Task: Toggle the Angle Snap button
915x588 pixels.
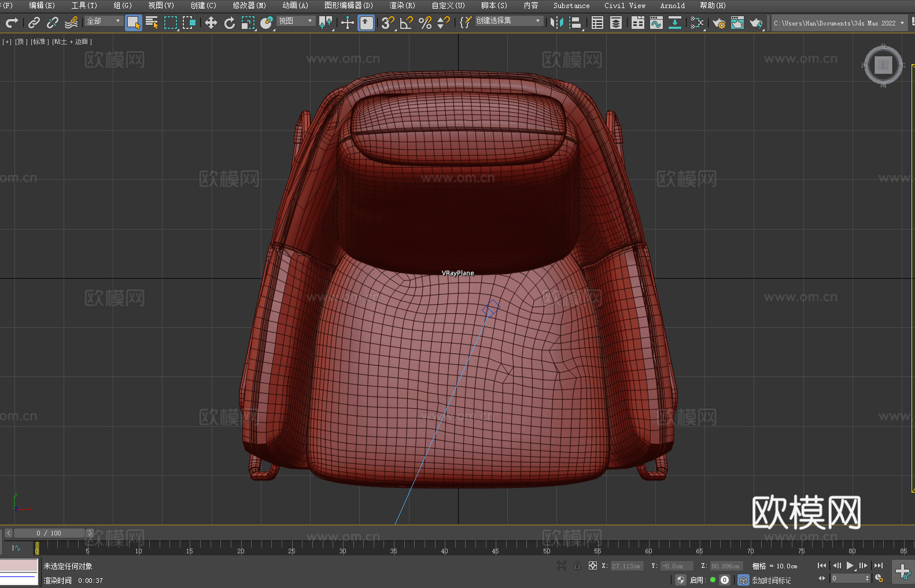Action: (x=407, y=23)
